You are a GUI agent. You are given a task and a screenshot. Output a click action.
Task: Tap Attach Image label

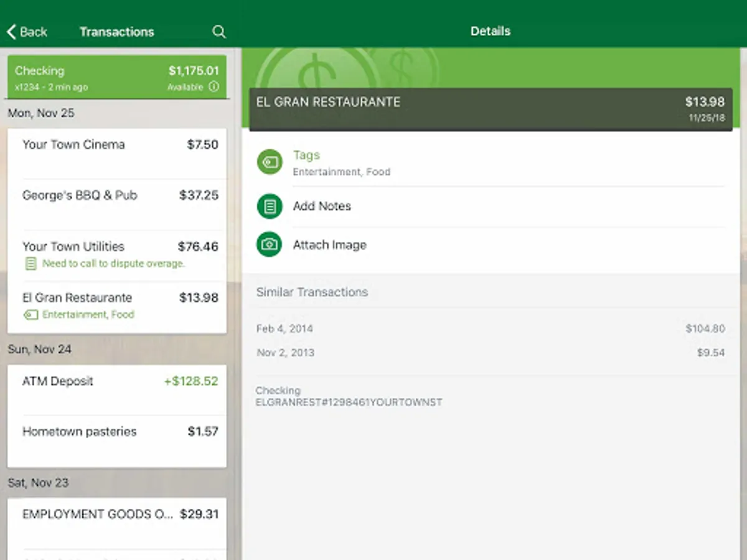(329, 245)
